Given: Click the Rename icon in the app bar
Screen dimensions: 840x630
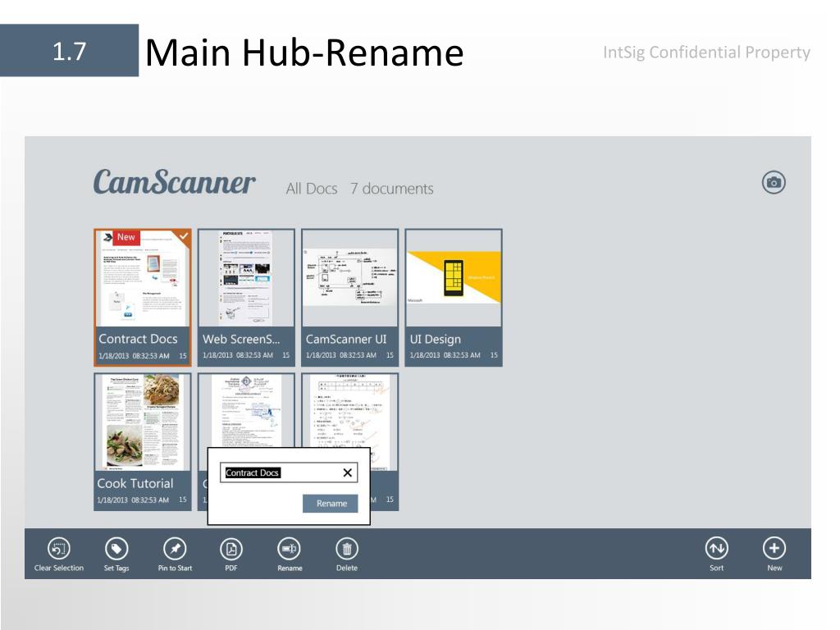Looking at the screenshot, I should point(290,549).
